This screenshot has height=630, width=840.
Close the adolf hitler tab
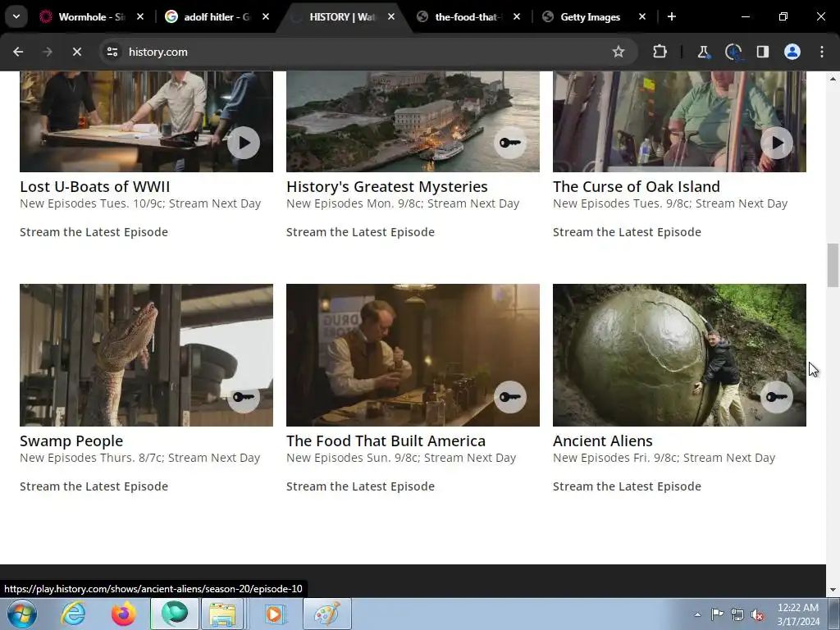pyautogui.click(x=266, y=16)
